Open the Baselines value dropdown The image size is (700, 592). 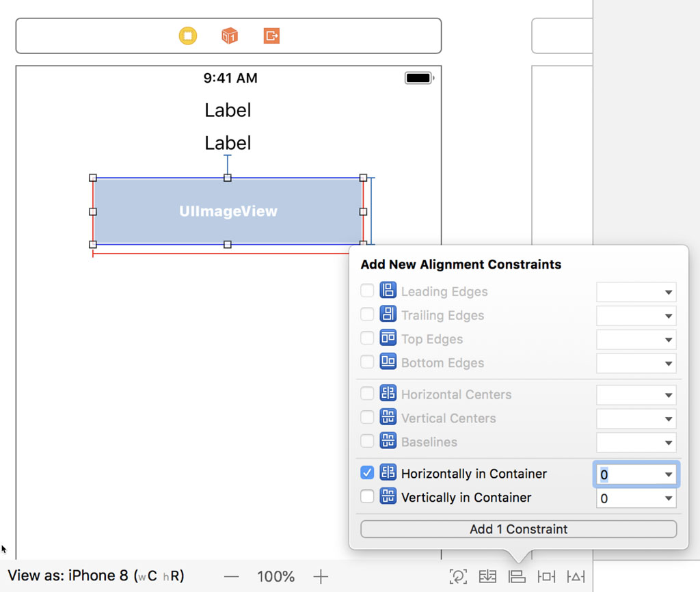[x=669, y=442]
